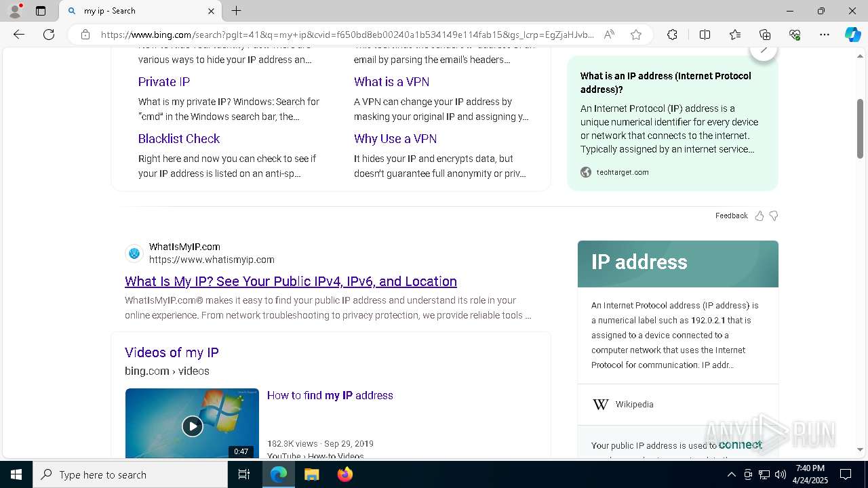Click the https://www.whatismyip.com URL text
The width and height of the screenshot is (868, 488).
(x=212, y=260)
